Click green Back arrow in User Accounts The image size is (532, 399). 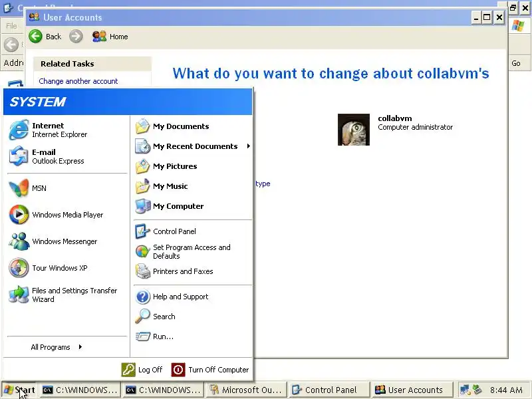(x=35, y=37)
